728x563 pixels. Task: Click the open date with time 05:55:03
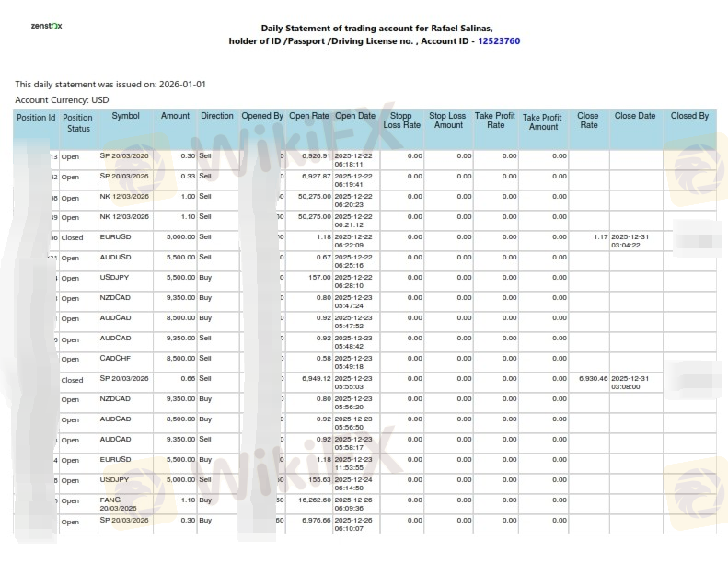(x=356, y=383)
